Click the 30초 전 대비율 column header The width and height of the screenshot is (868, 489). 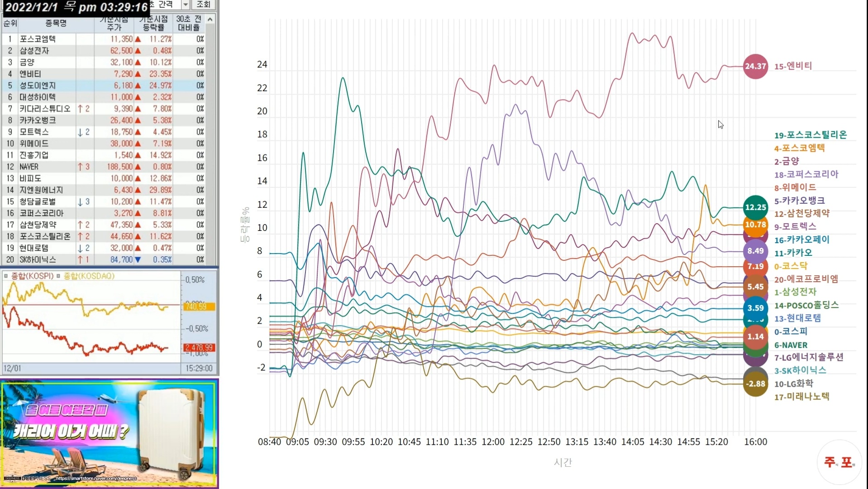pos(189,23)
